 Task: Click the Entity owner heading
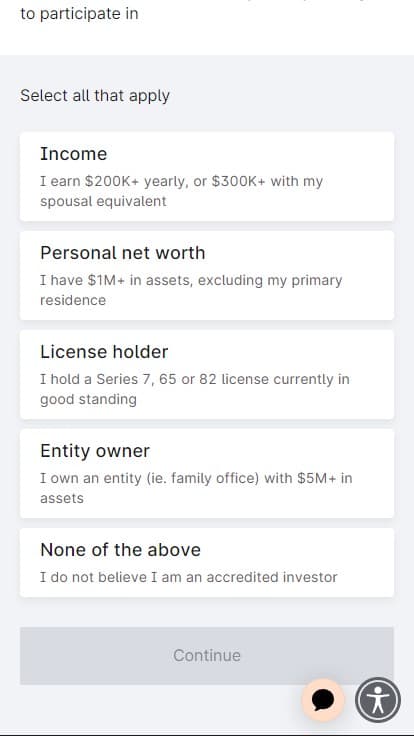point(95,451)
